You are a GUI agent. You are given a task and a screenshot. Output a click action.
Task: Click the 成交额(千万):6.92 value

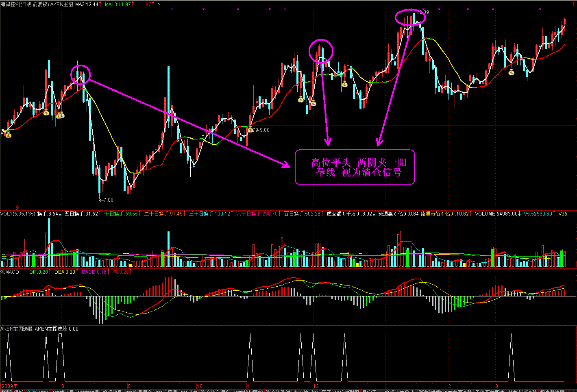[349, 213]
